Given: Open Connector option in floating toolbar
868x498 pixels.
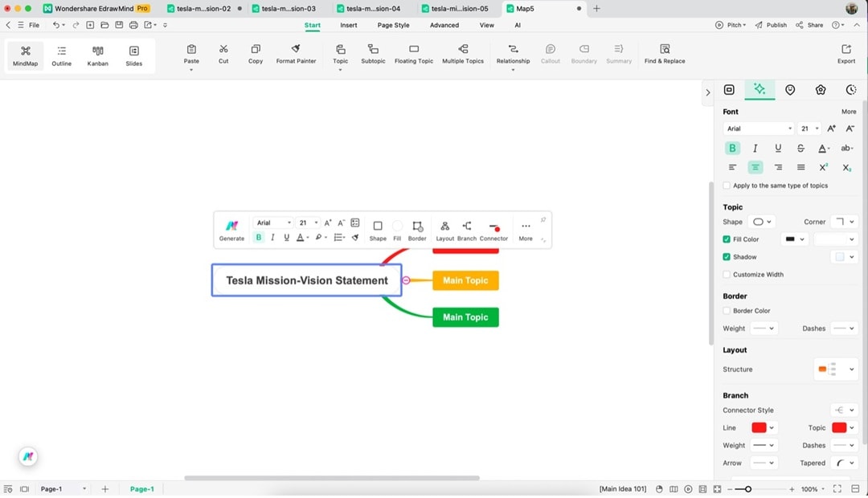Looking at the screenshot, I should click(493, 231).
